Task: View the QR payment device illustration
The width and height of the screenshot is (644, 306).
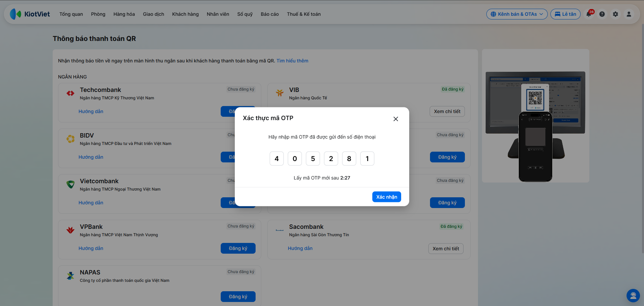Action: point(535,116)
